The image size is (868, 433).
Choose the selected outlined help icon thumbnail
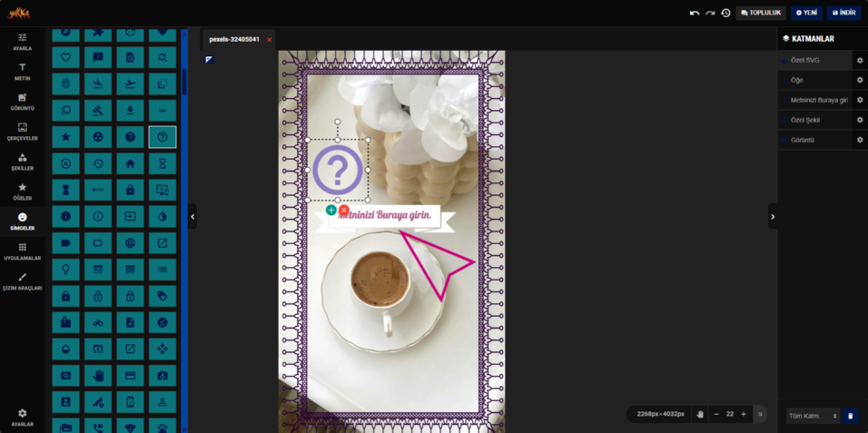[163, 137]
